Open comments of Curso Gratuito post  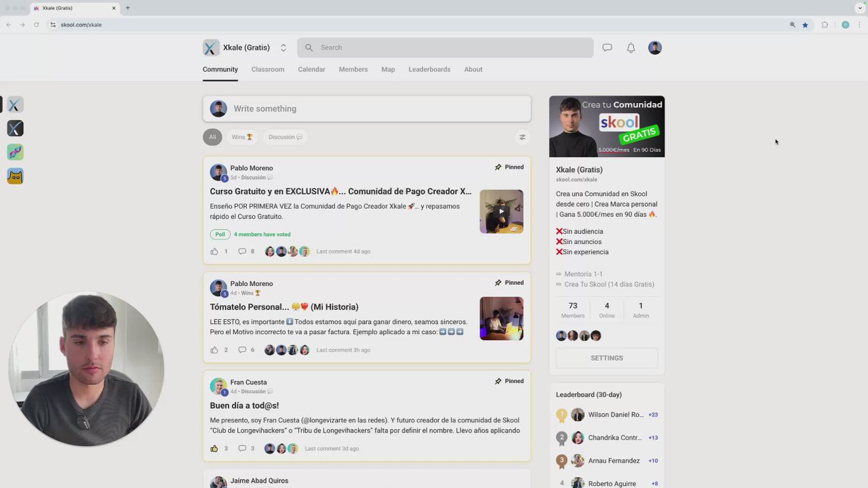[242, 251]
